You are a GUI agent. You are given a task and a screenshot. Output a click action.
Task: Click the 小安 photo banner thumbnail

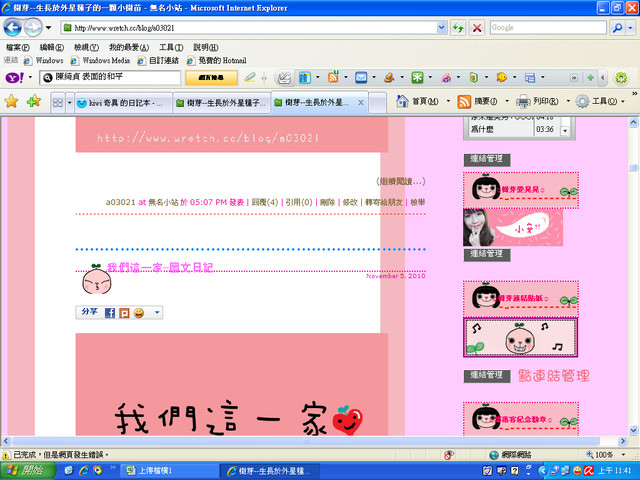click(x=513, y=227)
